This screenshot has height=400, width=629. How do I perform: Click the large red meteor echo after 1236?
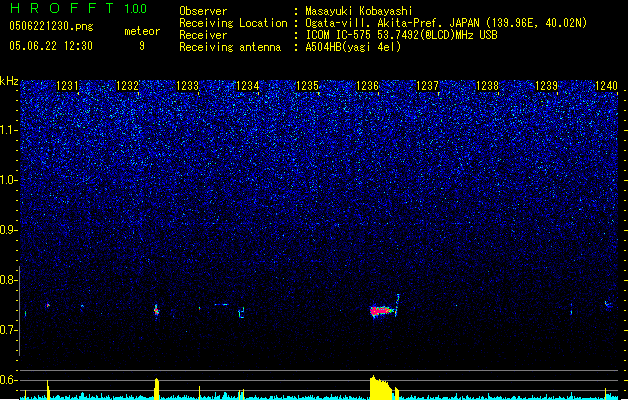381,311
